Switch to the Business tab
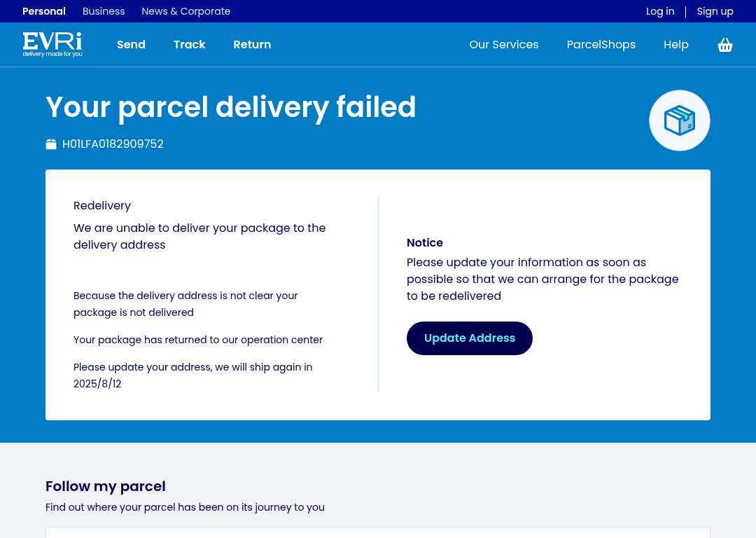This screenshot has height=538, width=756. (104, 11)
